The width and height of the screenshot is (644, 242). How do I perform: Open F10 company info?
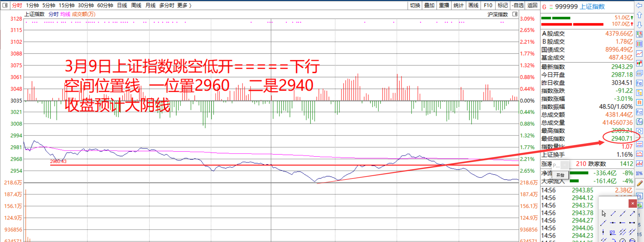(x=488, y=5)
